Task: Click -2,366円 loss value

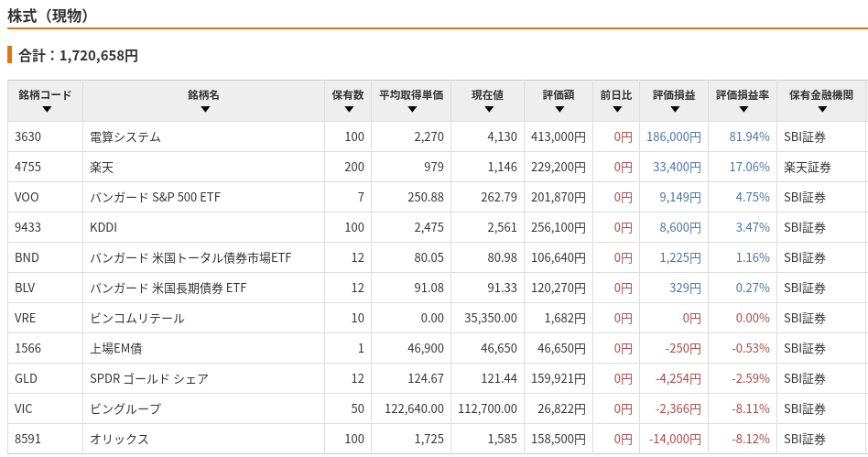Action: 678,408
